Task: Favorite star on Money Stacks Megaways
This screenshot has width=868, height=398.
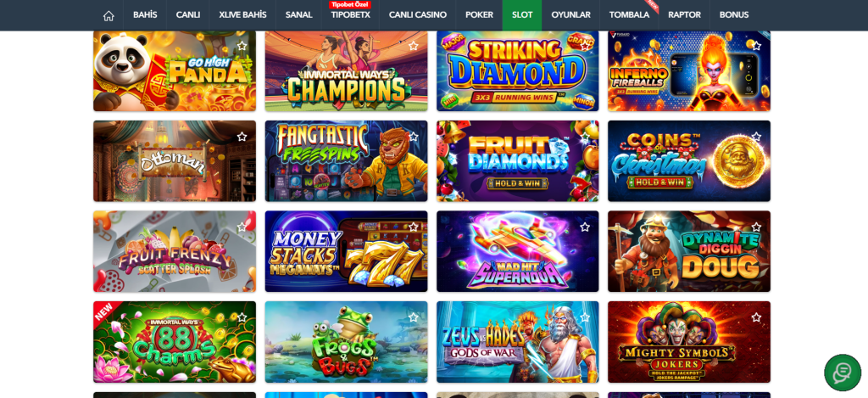Action: point(413,227)
